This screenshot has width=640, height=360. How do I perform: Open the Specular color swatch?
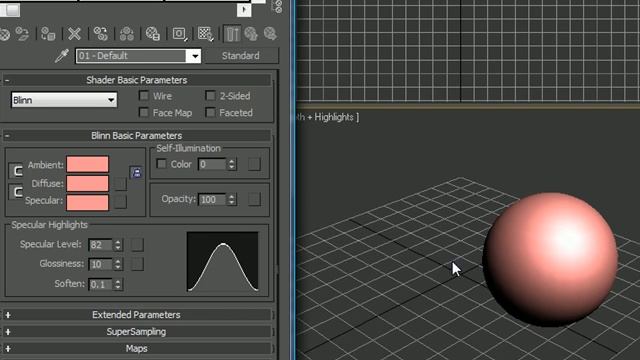tap(88, 202)
